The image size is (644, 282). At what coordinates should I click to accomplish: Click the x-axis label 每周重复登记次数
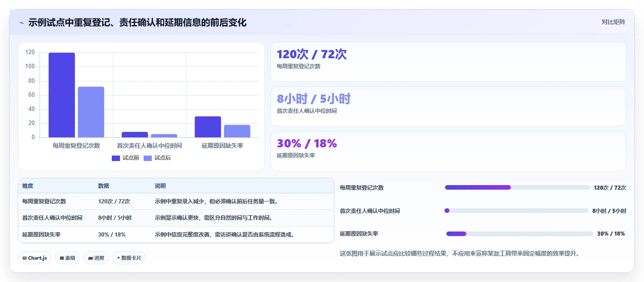(x=76, y=146)
